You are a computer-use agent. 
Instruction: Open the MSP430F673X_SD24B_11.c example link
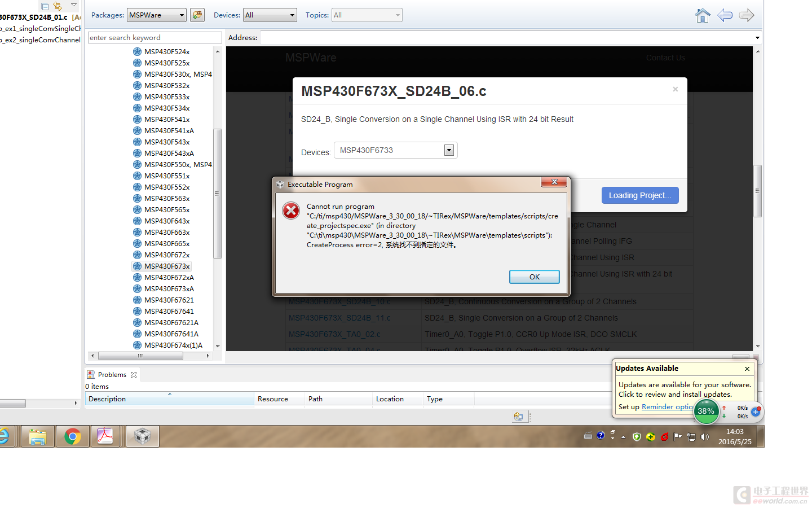pyautogui.click(x=339, y=318)
